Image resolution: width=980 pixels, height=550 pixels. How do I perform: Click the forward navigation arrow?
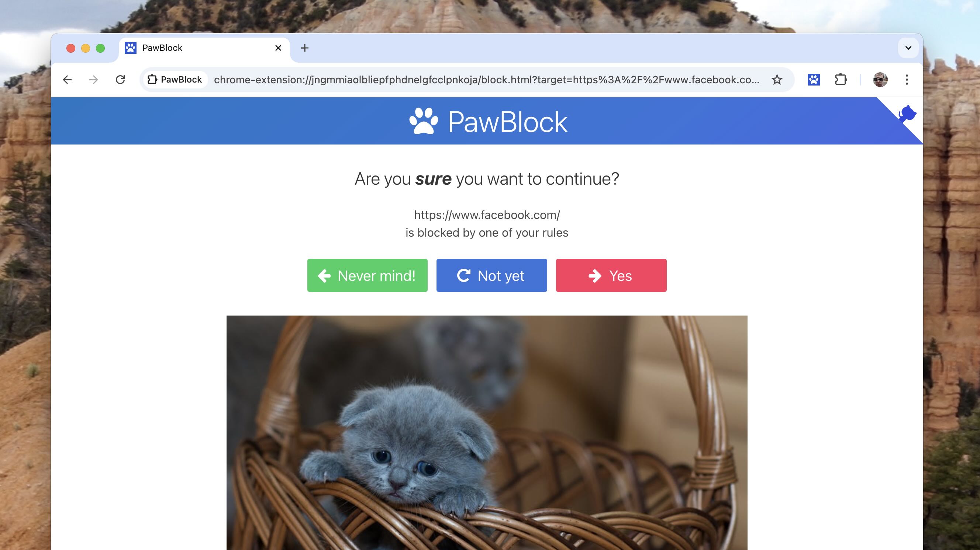pos(94,79)
